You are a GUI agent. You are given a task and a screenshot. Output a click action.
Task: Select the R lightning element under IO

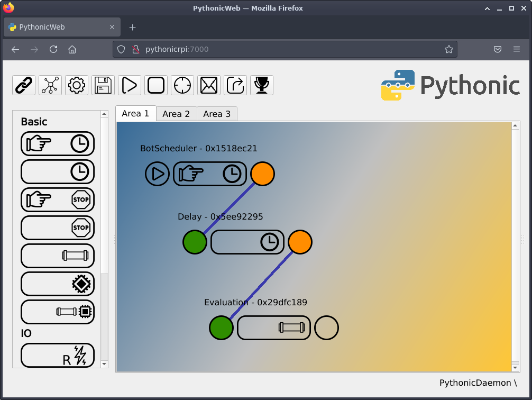click(x=58, y=355)
